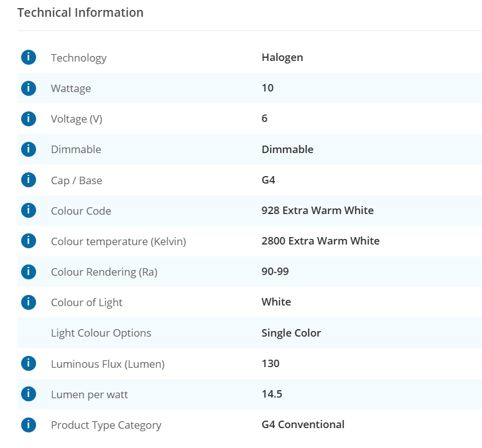This screenshot has height=448, width=482.
Task: Show info for Product Type Category
Action: [x=29, y=424]
